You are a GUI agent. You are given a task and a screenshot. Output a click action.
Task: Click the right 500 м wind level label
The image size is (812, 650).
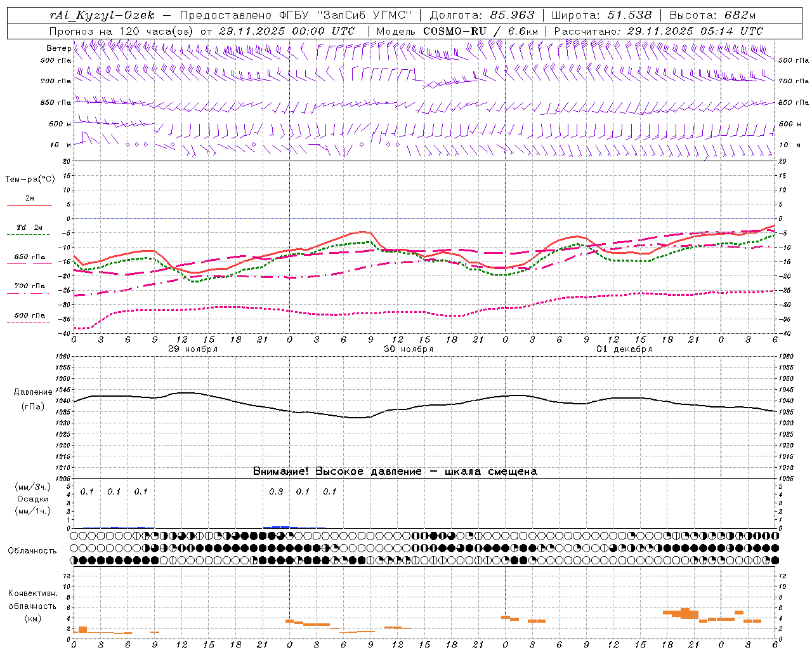[789, 124]
